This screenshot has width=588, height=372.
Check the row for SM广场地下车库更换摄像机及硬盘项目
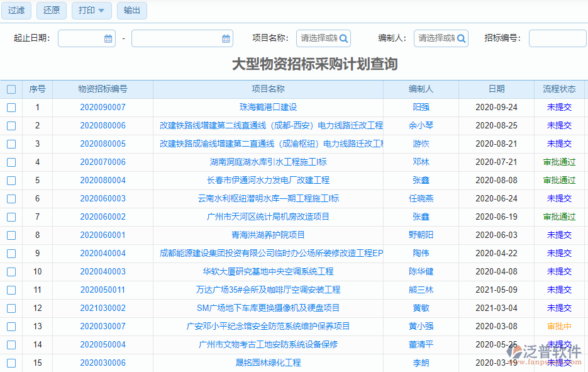click(x=11, y=308)
